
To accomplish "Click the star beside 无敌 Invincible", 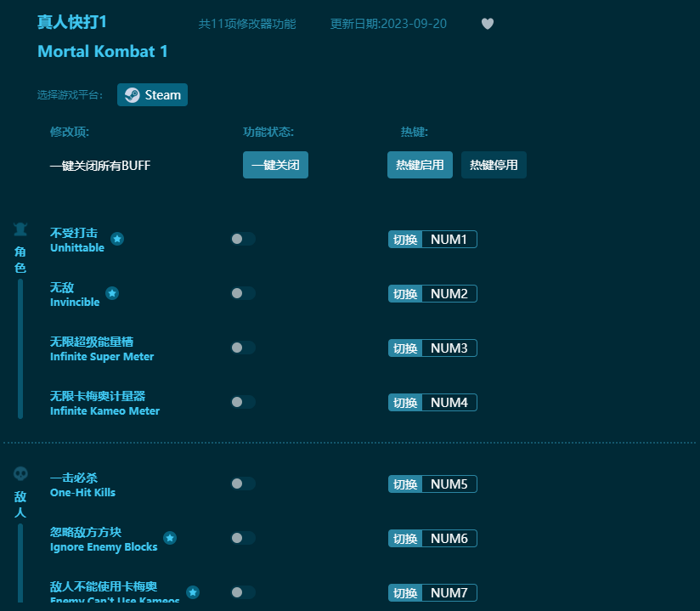I will pyautogui.click(x=111, y=293).
